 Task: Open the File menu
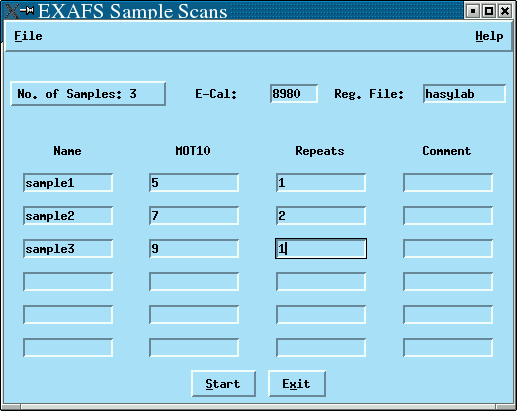[28, 36]
